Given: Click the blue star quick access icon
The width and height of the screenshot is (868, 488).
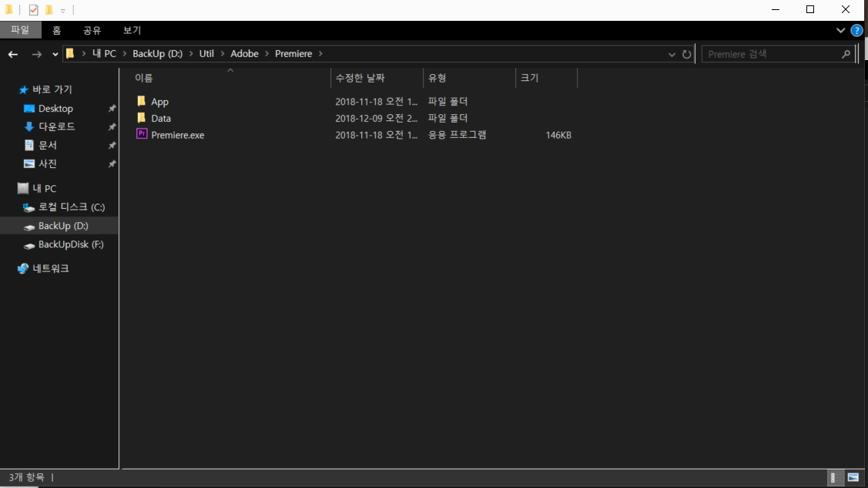Looking at the screenshot, I should (x=23, y=89).
